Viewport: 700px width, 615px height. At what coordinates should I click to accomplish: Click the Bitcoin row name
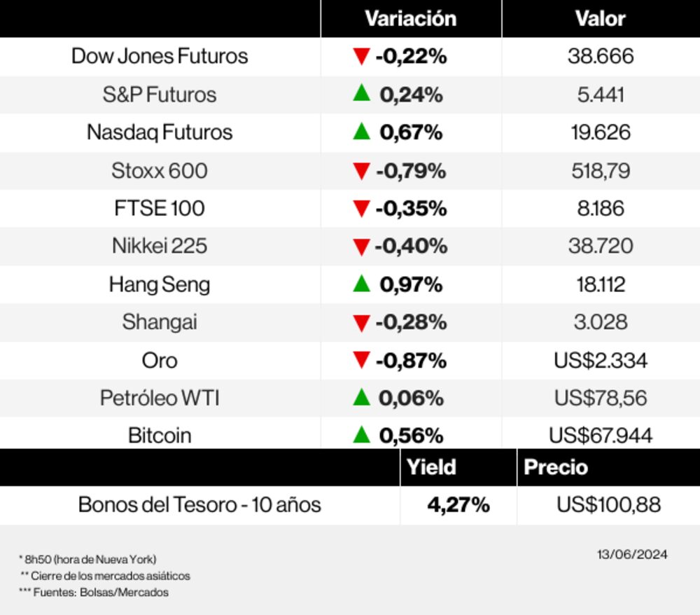click(x=160, y=435)
